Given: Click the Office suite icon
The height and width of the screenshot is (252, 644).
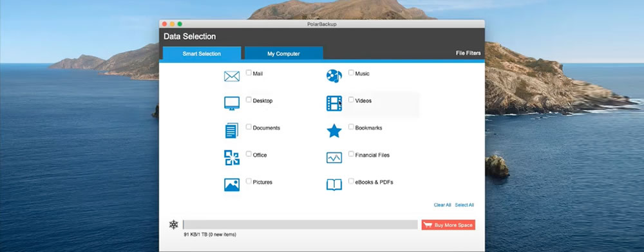Looking at the screenshot, I should coord(232,157).
